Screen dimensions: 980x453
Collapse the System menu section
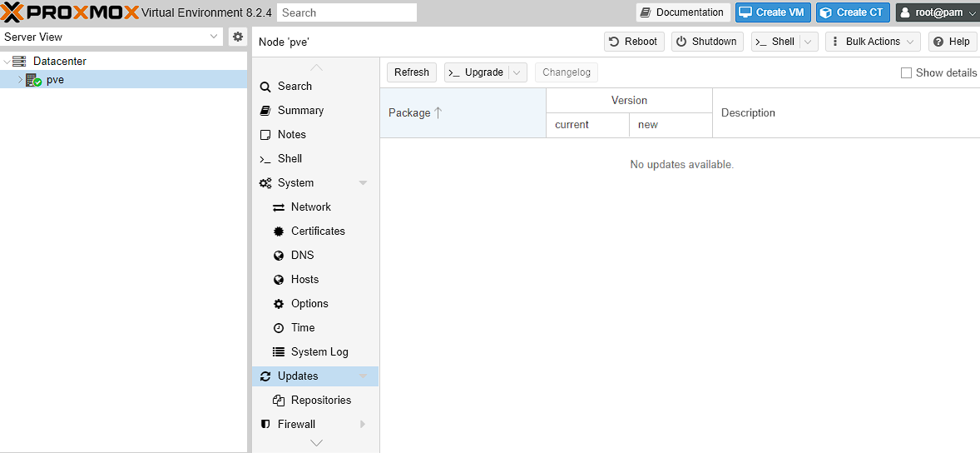tap(363, 183)
